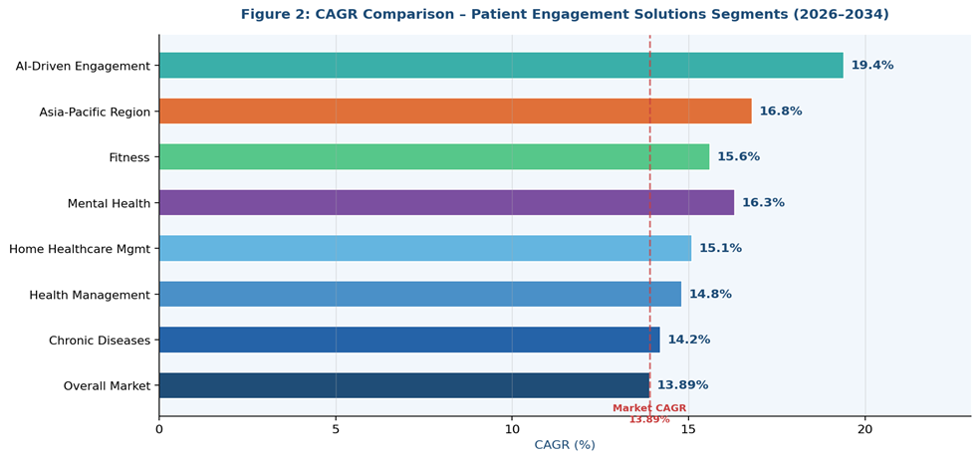Click the 19.4% value label
The width and height of the screenshot is (980, 459).
click(871, 66)
